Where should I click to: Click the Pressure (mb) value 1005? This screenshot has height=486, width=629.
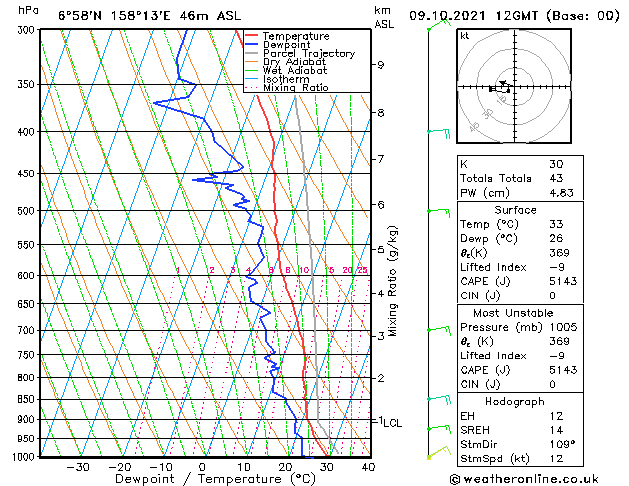563,327
